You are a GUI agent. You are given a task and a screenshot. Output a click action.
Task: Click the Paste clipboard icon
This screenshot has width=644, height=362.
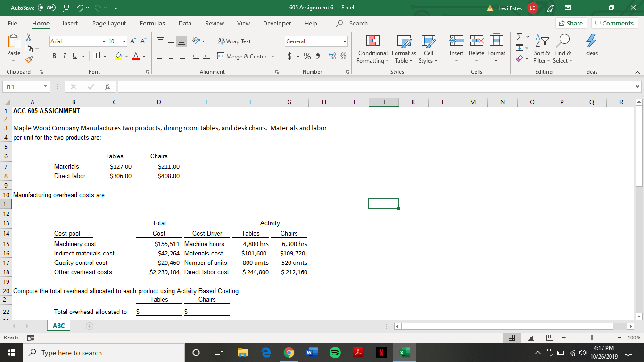(14, 41)
